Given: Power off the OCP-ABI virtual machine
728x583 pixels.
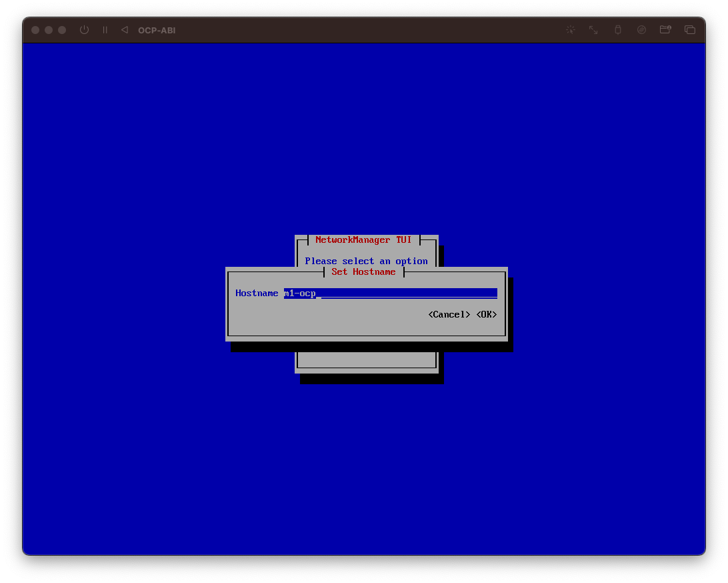Looking at the screenshot, I should pyautogui.click(x=84, y=30).
